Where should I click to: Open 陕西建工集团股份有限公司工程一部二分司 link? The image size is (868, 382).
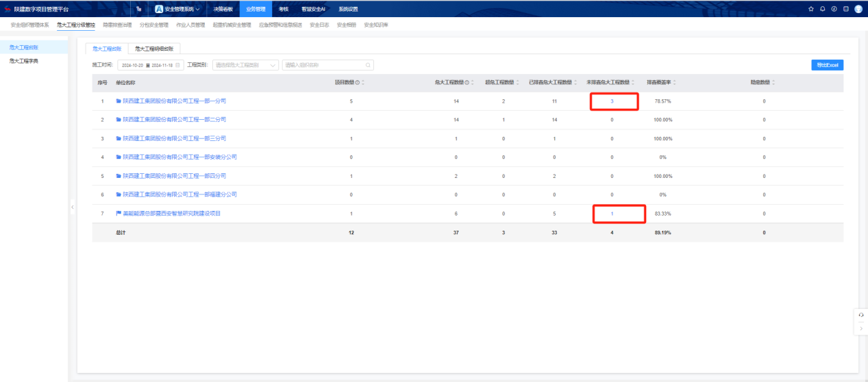click(174, 120)
